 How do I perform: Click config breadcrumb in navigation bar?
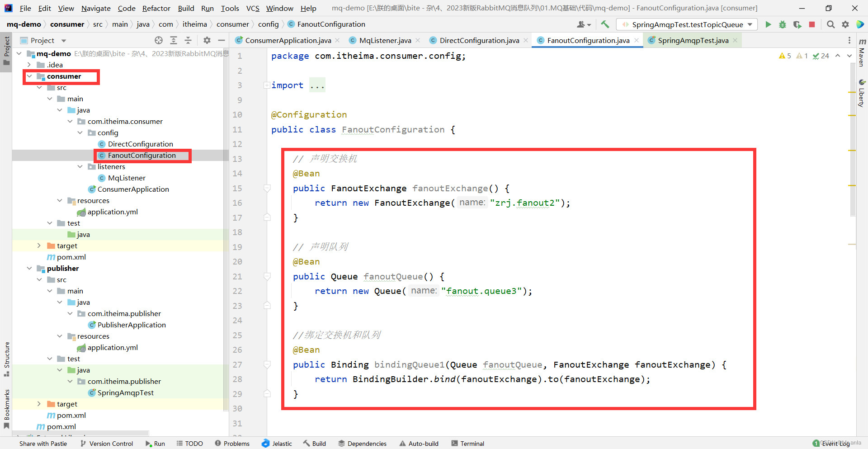tap(268, 24)
